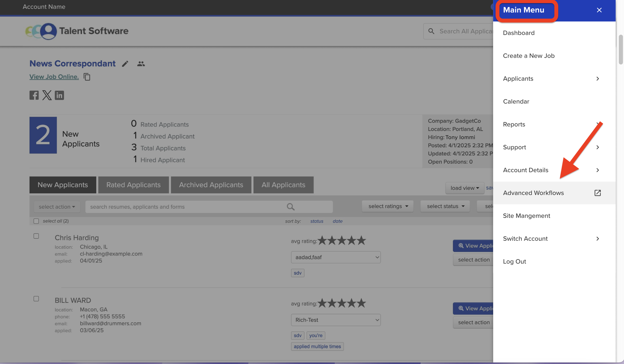
Task: Open Chris Harding's aadad,faaf status dropdown
Action: (336, 257)
